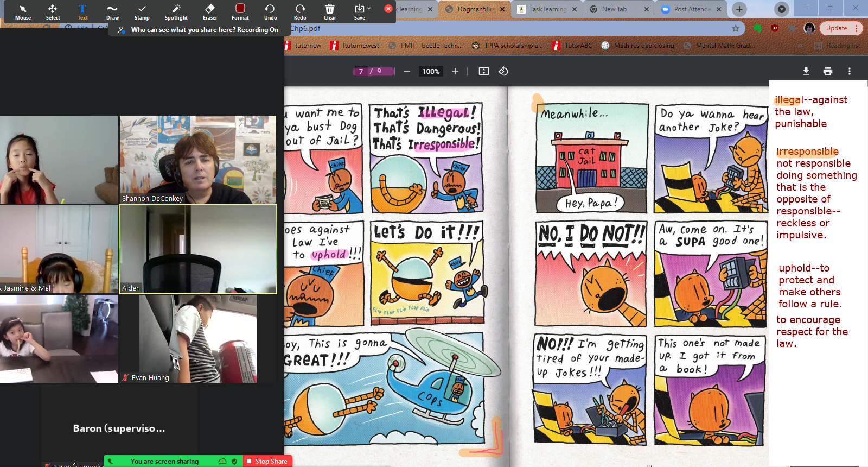The width and height of the screenshot is (868, 467).
Task: Open PMIT - beetle Techn bookmark
Action: click(x=426, y=46)
